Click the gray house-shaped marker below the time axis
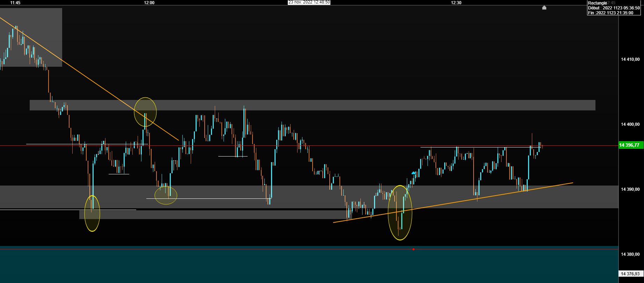The image size is (644, 283). click(x=544, y=8)
